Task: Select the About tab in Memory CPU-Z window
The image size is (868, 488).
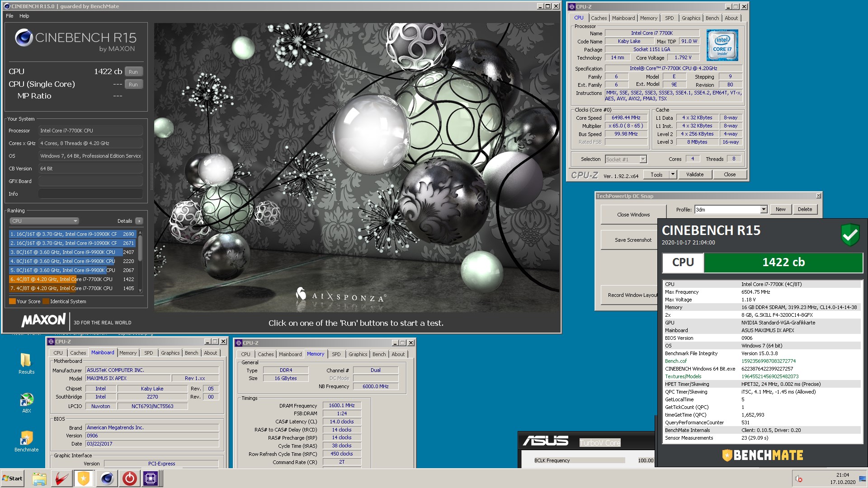Action: [x=398, y=354]
